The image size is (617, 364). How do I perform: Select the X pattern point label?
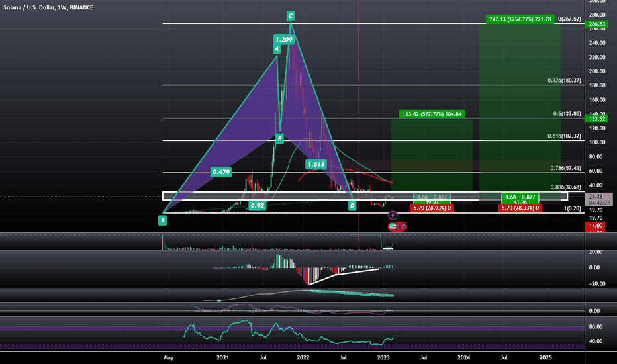click(x=162, y=220)
